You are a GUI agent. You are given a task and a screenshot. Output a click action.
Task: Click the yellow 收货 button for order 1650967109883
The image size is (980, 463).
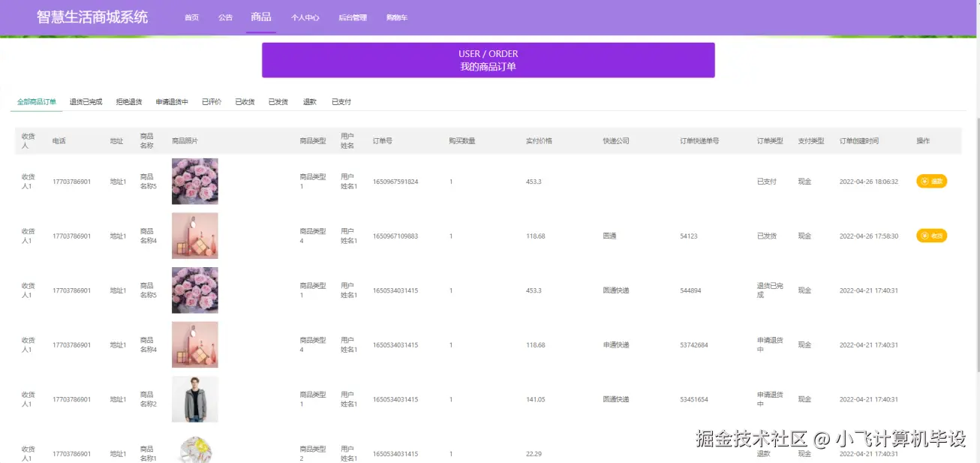coord(931,236)
